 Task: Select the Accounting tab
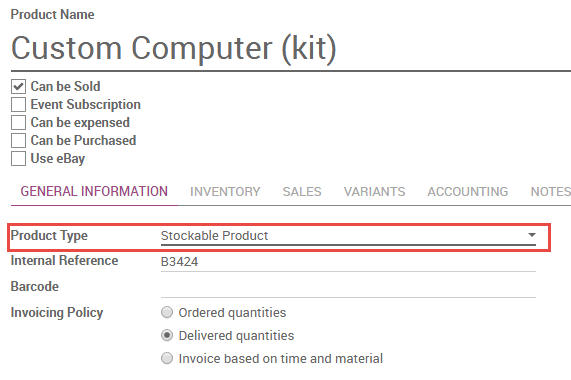click(x=468, y=191)
